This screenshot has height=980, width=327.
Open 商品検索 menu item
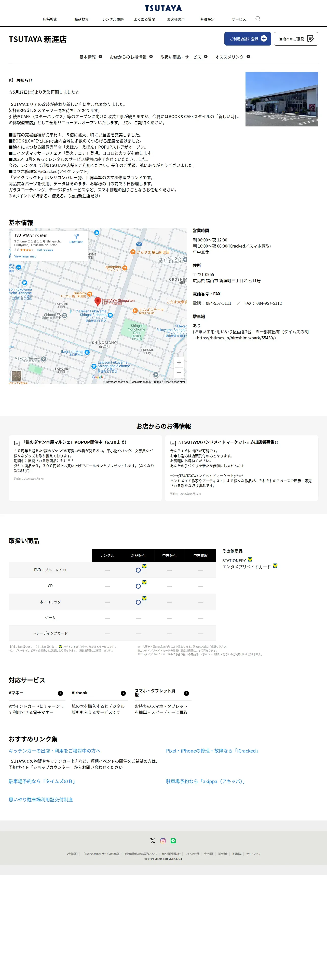coord(81,19)
